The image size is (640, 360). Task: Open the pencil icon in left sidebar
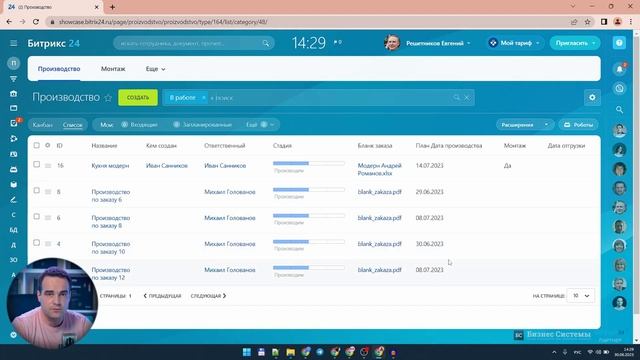click(x=13, y=200)
